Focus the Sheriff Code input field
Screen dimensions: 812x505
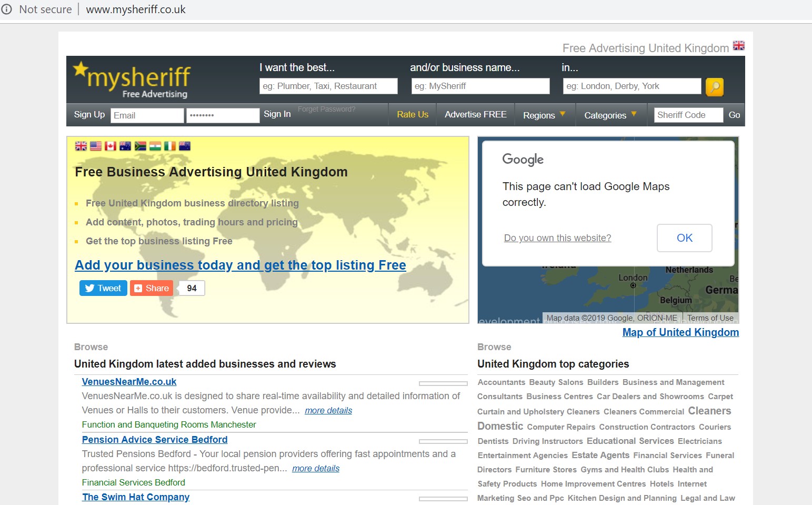(688, 115)
